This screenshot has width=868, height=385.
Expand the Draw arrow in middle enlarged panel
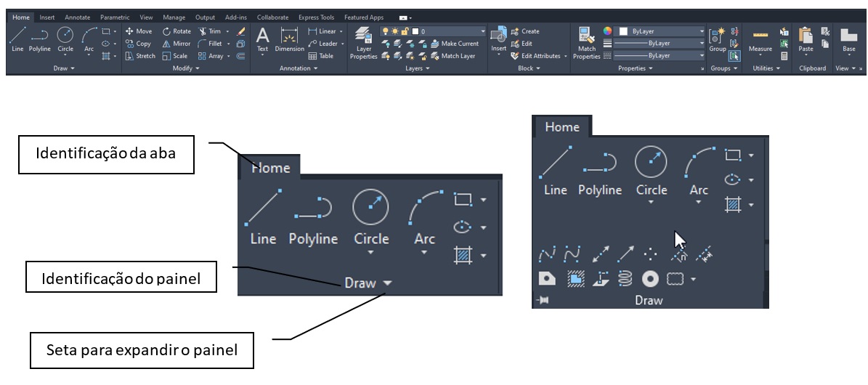point(387,283)
